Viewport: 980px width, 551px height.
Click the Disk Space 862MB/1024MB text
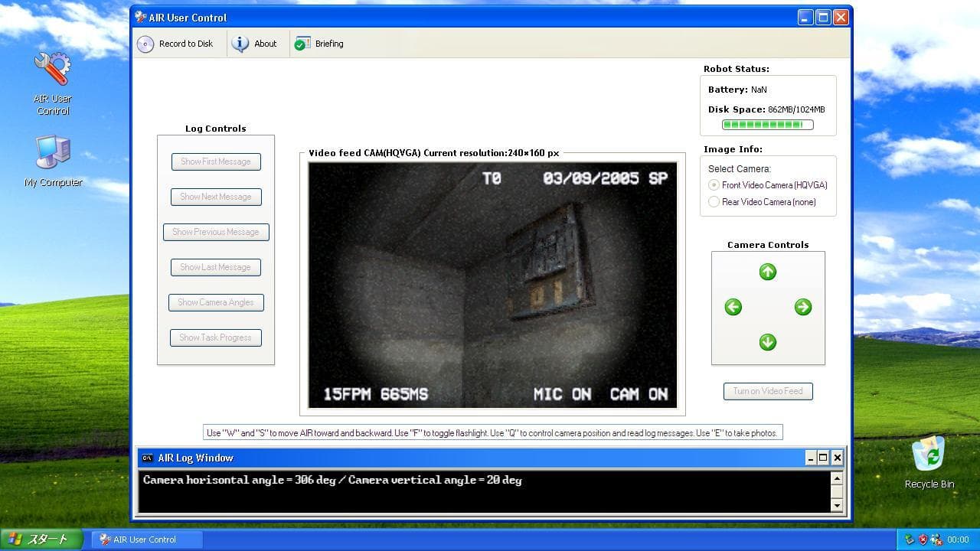[766, 109]
